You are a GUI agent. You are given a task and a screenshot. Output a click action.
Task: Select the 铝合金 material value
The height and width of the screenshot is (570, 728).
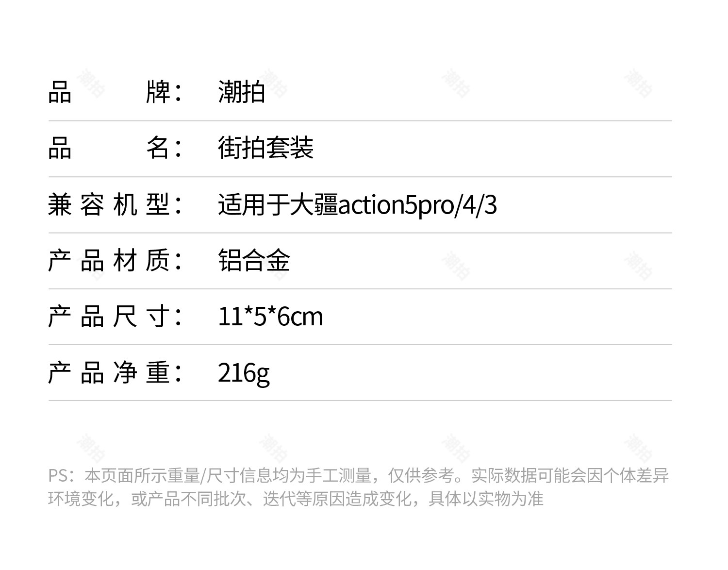point(254,260)
